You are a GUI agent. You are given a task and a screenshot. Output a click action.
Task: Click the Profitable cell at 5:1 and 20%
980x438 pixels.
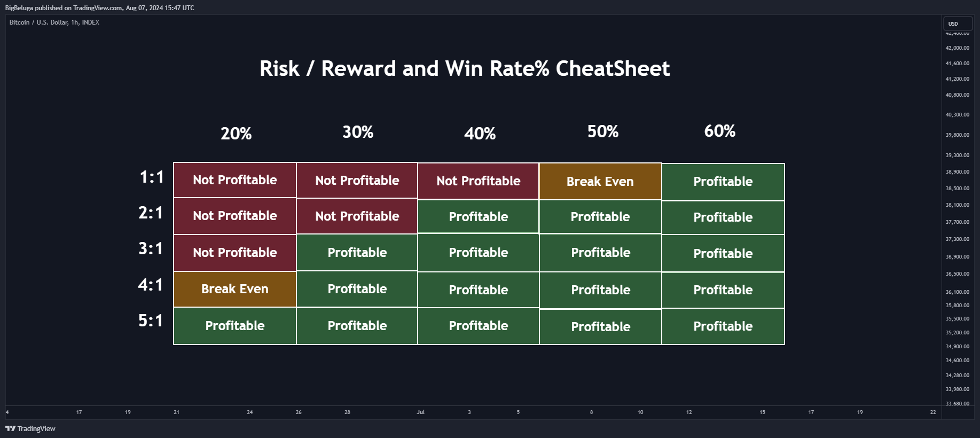tap(235, 326)
